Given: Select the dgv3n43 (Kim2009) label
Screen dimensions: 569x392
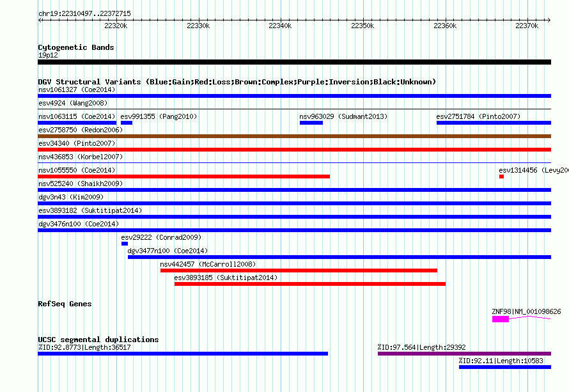Looking at the screenshot, I should pos(71,197).
